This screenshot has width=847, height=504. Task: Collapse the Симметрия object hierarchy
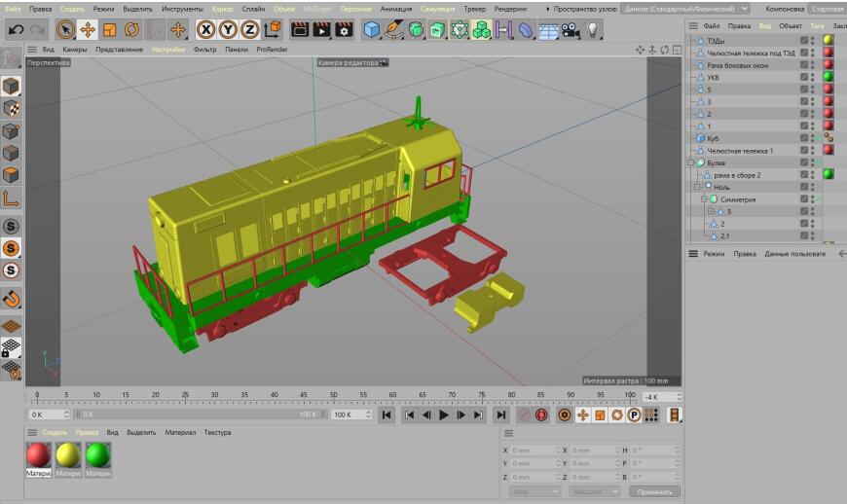tap(703, 199)
